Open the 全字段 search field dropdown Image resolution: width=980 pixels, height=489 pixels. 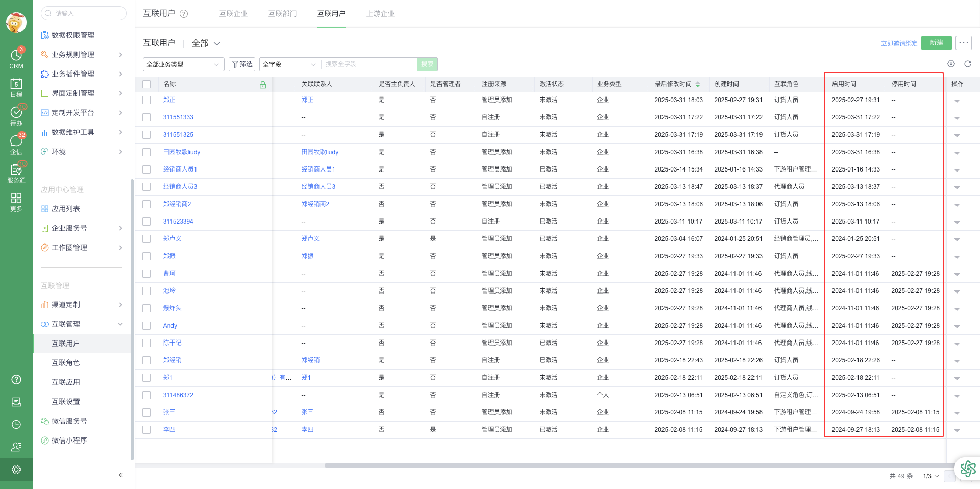click(x=290, y=64)
